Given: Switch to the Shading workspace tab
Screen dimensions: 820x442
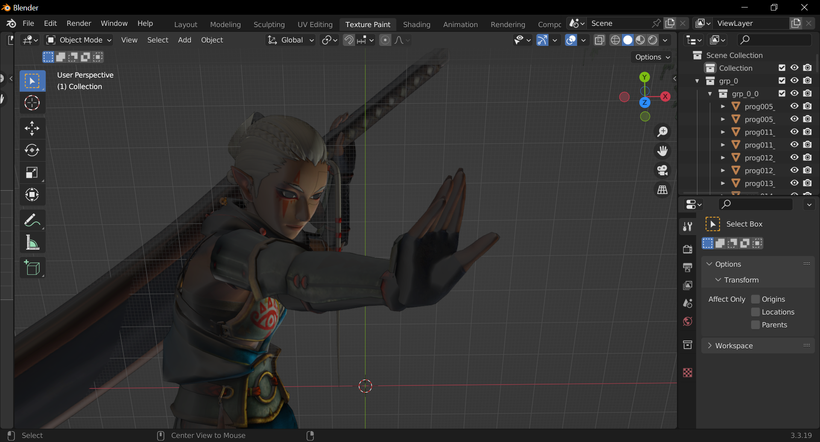Looking at the screenshot, I should click(x=416, y=25).
